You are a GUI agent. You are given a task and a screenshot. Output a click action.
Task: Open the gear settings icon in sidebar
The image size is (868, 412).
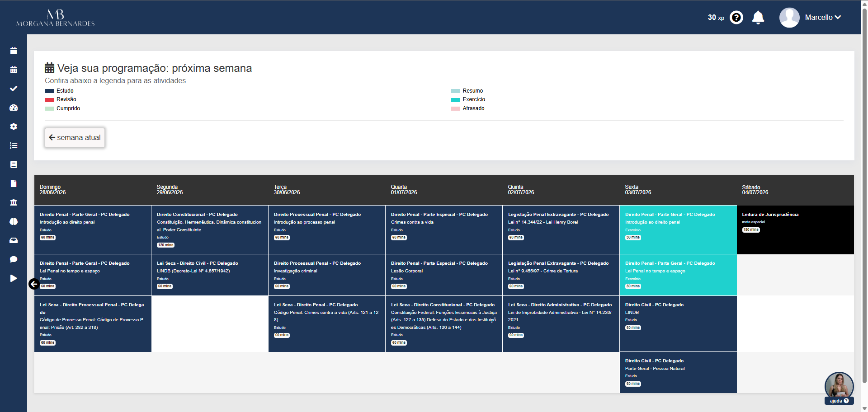click(14, 126)
